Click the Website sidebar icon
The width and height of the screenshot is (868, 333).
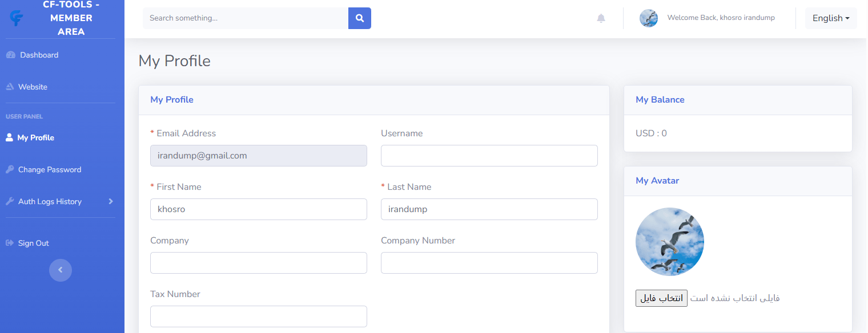10,87
